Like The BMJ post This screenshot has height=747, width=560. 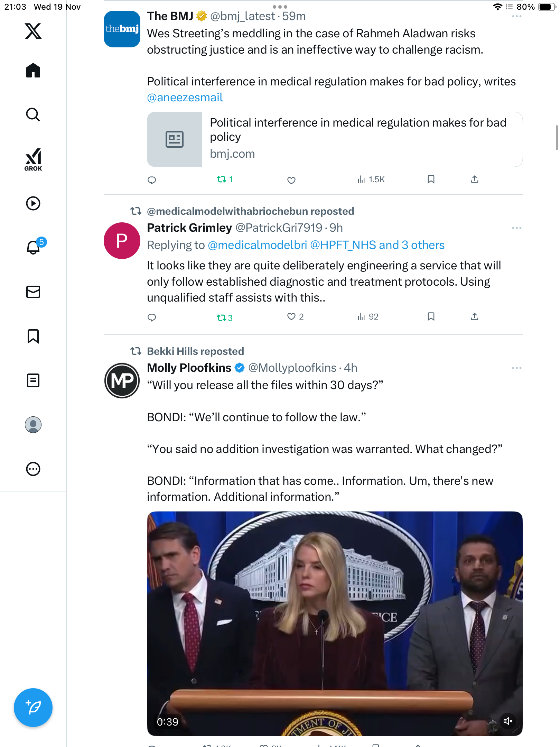click(x=291, y=180)
